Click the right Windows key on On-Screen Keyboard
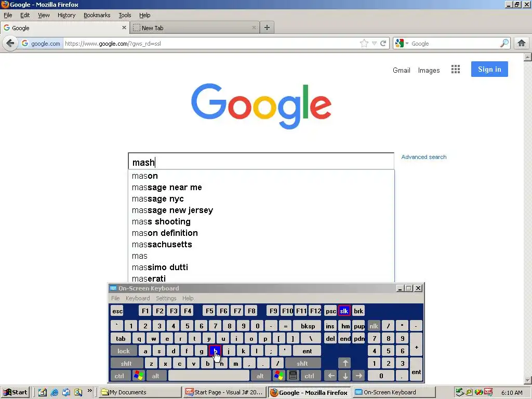 point(278,376)
